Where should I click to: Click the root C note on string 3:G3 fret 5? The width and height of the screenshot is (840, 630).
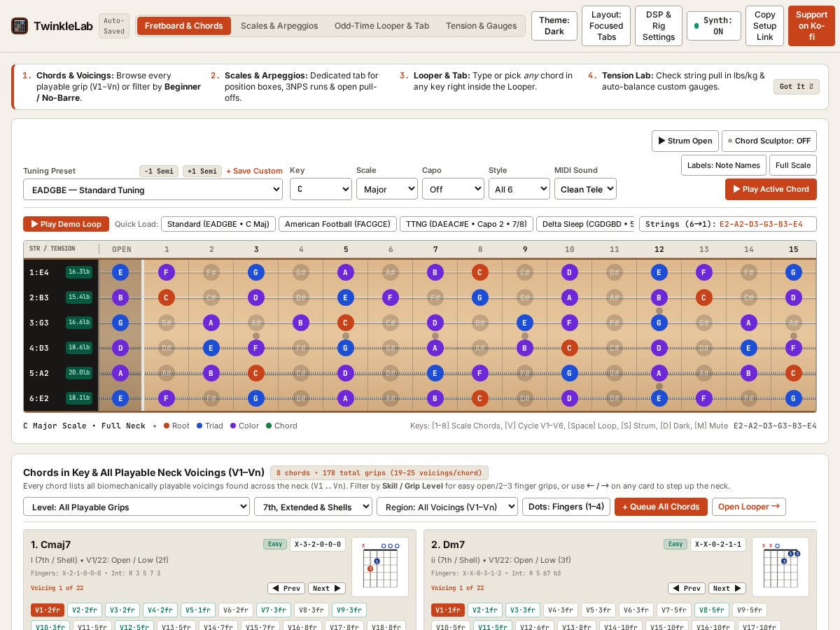pos(346,323)
